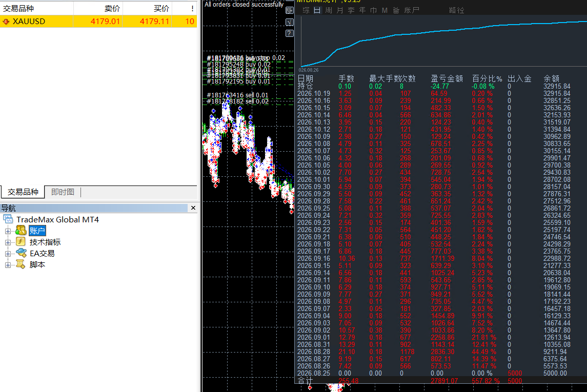Click the 2026.08.28 date row
This screenshot has height=392, width=587.
pos(434,352)
